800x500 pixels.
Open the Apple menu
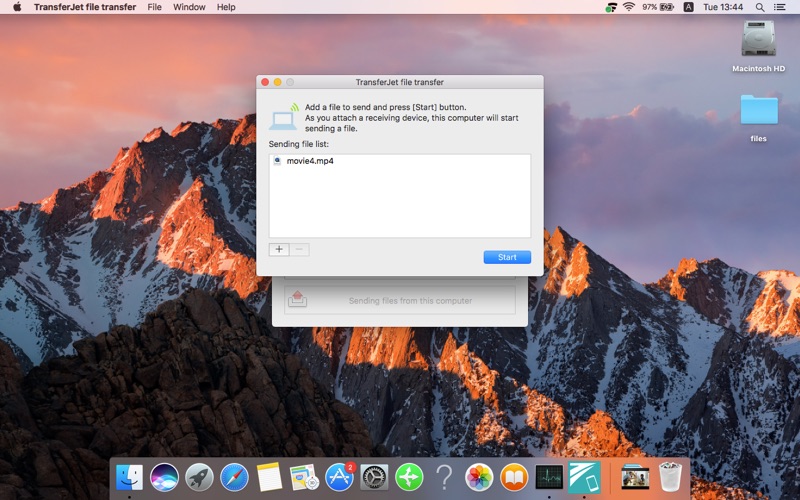point(17,7)
